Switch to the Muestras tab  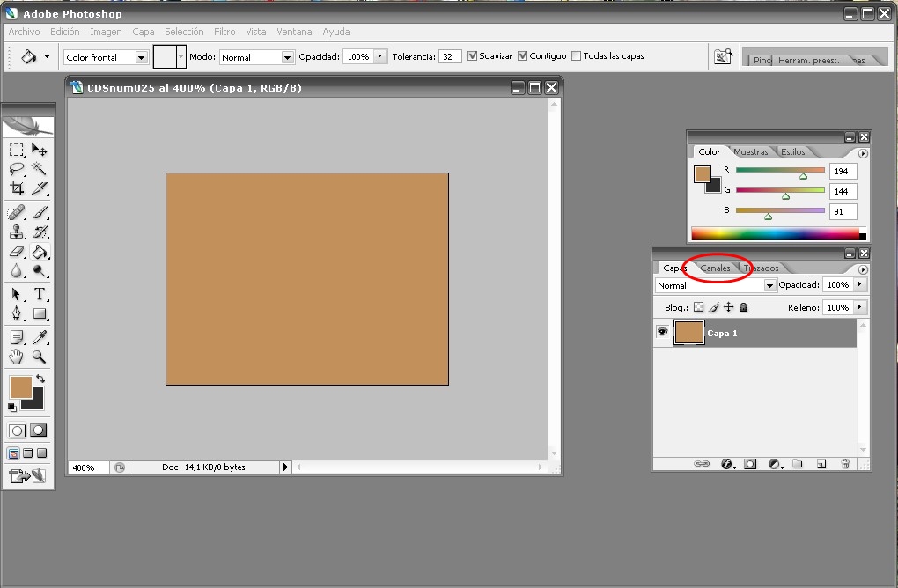coord(751,151)
